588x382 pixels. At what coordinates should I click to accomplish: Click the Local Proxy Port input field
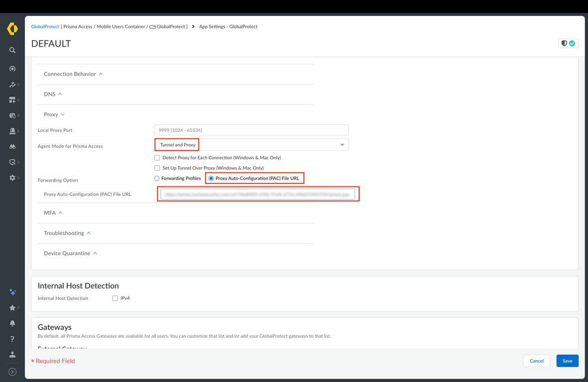pyautogui.click(x=251, y=130)
